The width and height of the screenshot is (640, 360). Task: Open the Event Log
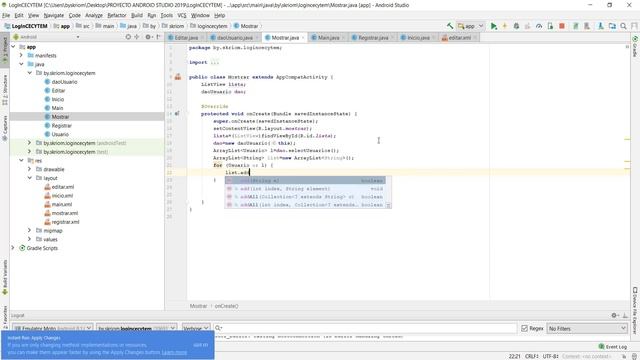tap(612, 347)
